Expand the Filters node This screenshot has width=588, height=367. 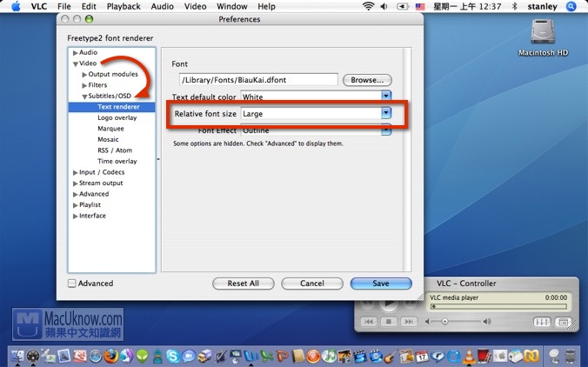(x=84, y=85)
